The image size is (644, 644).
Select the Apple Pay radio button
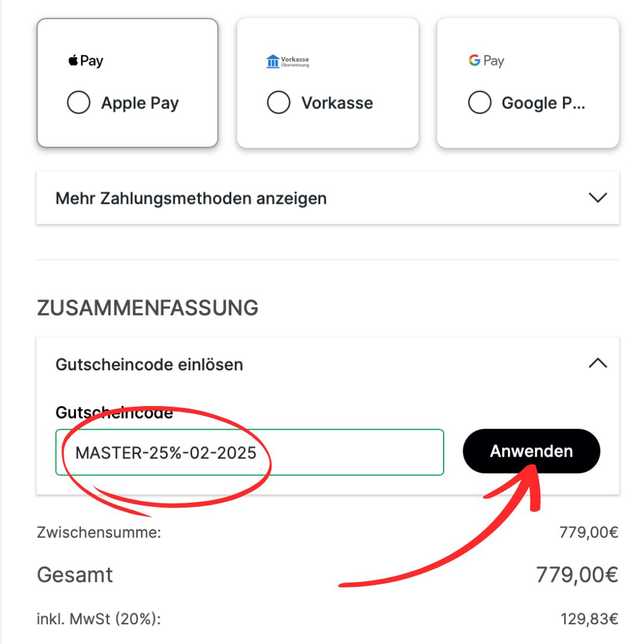79,103
